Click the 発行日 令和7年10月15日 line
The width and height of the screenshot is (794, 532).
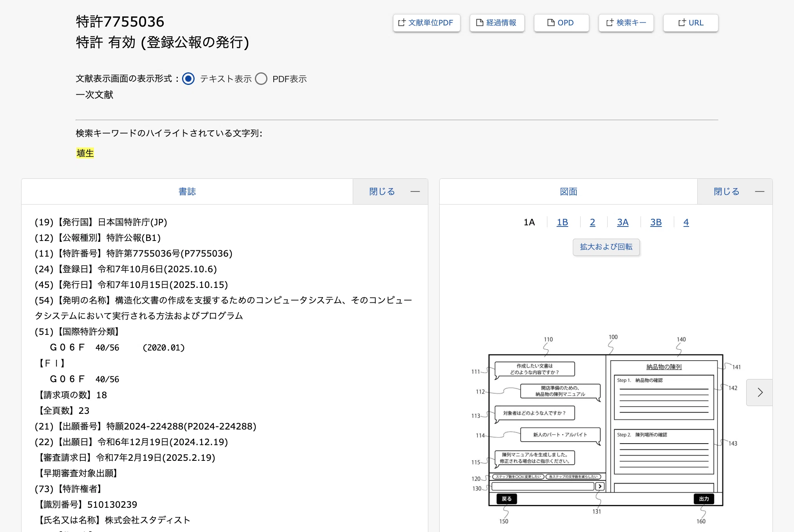[132, 285]
